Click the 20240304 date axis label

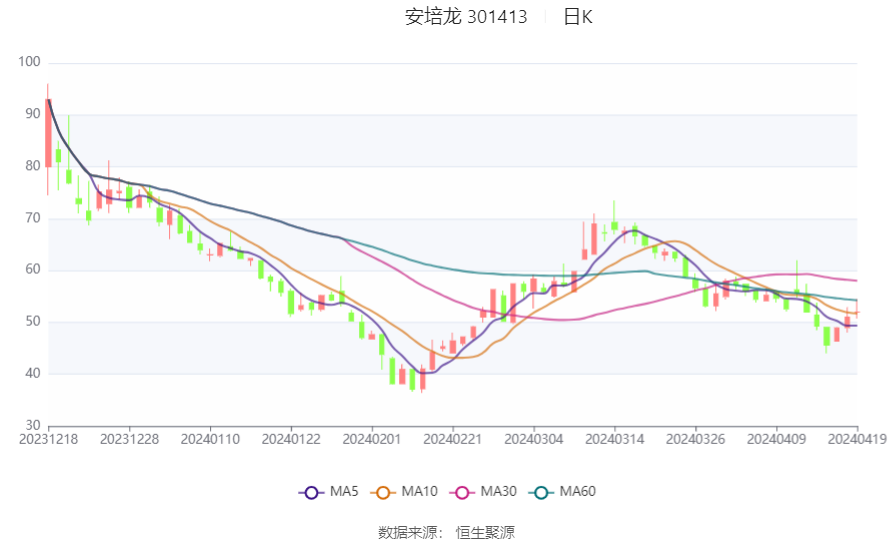click(534, 440)
